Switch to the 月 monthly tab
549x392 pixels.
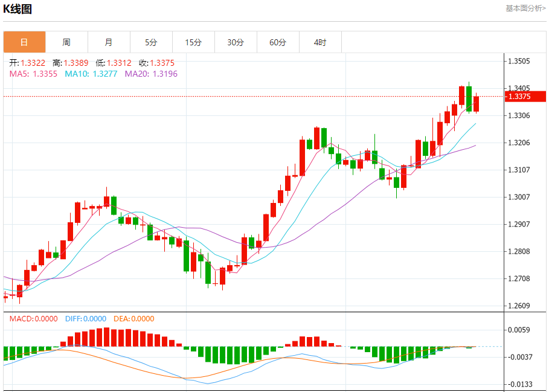point(109,42)
